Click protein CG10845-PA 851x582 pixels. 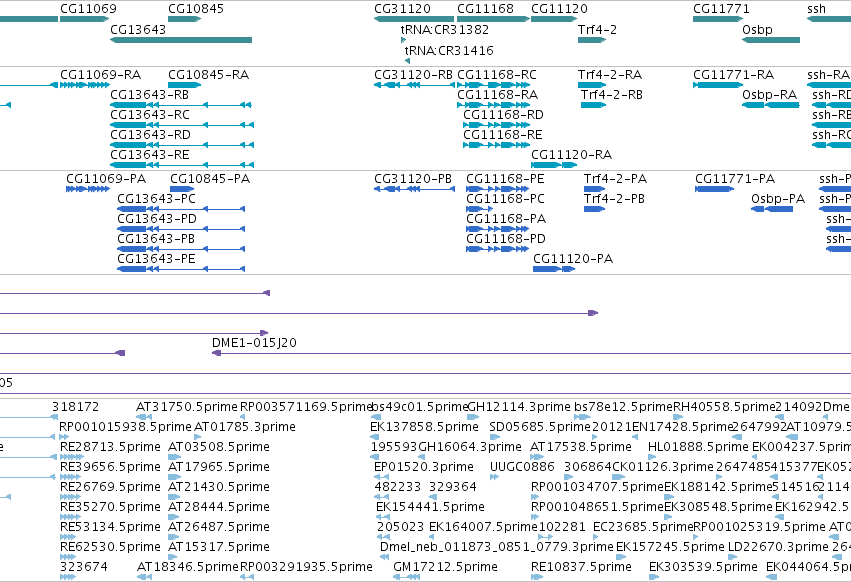(210, 179)
